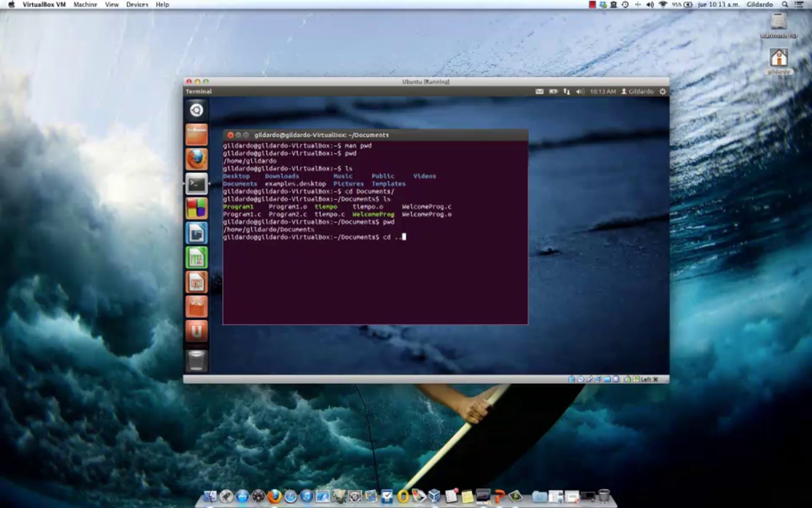Open the Devices menu in VirtualBox
Image resolution: width=812 pixels, height=508 pixels.
click(137, 4)
